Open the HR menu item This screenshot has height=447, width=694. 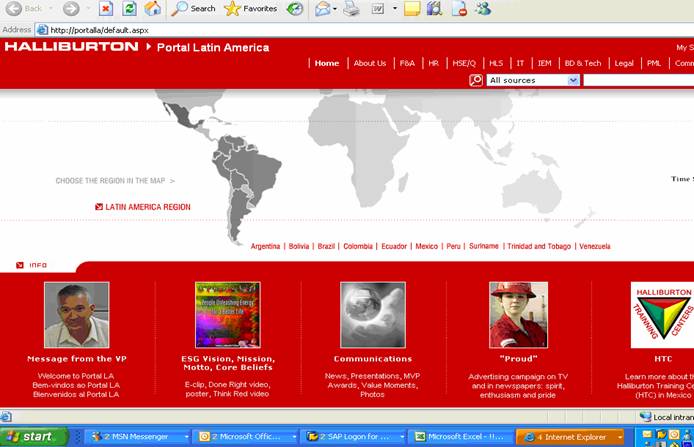[x=433, y=63]
